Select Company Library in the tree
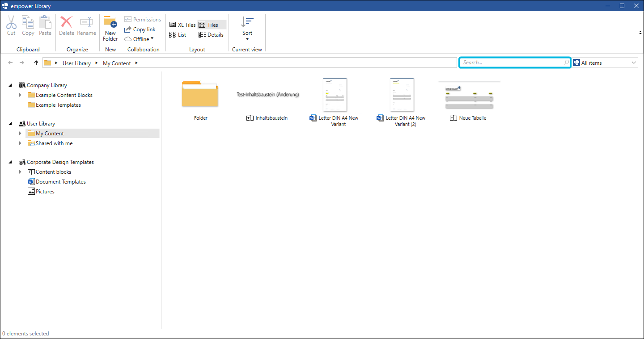Image resolution: width=644 pixels, height=339 pixels. tap(47, 85)
